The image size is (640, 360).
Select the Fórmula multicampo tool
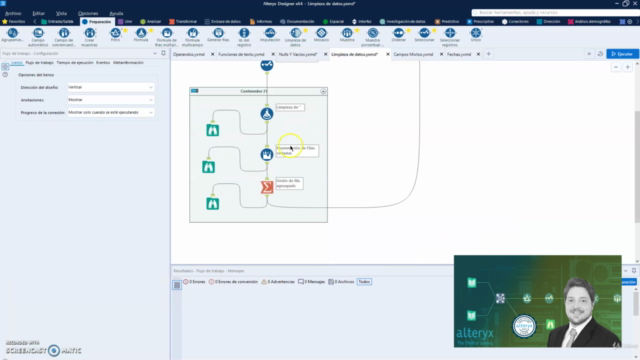coord(192,37)
